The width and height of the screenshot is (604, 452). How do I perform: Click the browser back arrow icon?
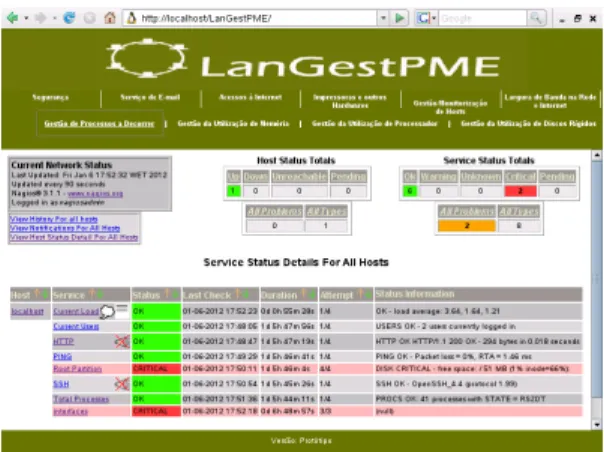click(x=13, y=18)
